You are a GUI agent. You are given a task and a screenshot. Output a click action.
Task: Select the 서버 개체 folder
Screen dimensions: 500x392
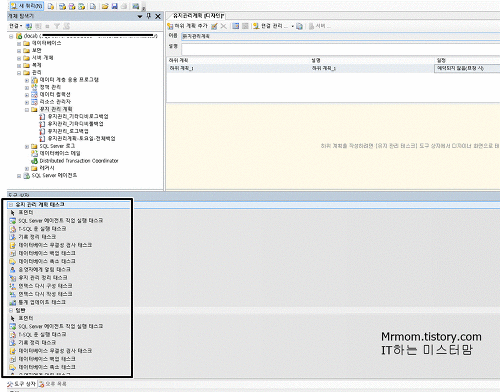point(42,58)
